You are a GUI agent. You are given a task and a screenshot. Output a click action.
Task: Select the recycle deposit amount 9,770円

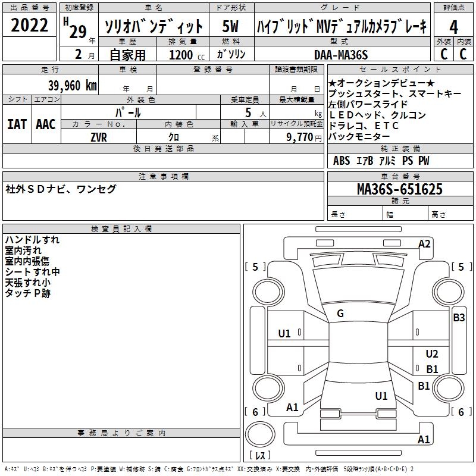point(304,137)
